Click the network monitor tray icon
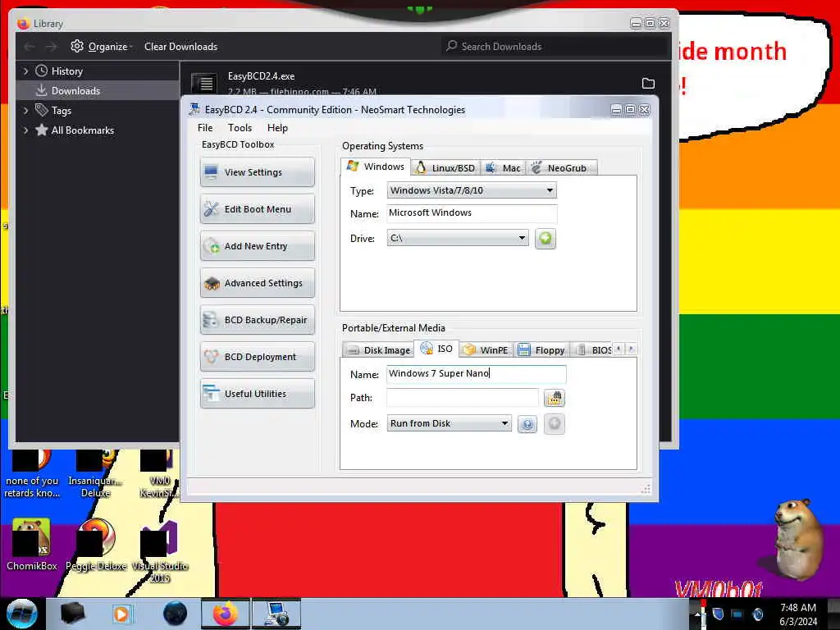 coord(737,614)
